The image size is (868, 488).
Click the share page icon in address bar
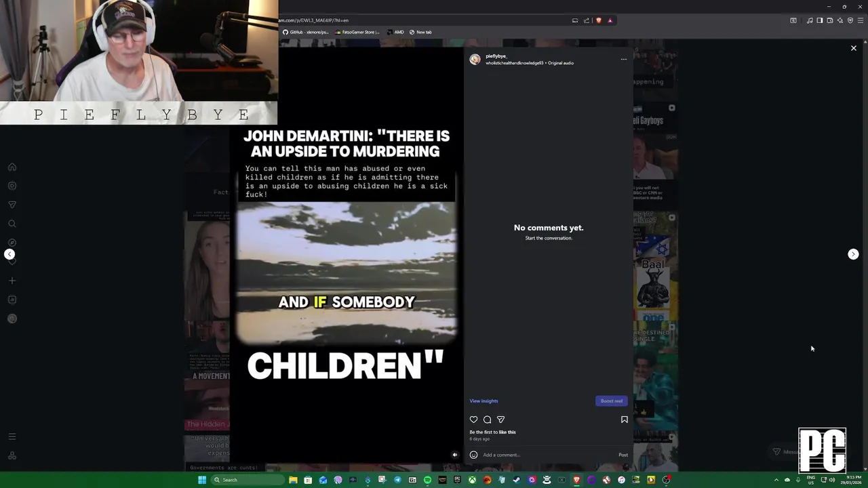point(587,20)
